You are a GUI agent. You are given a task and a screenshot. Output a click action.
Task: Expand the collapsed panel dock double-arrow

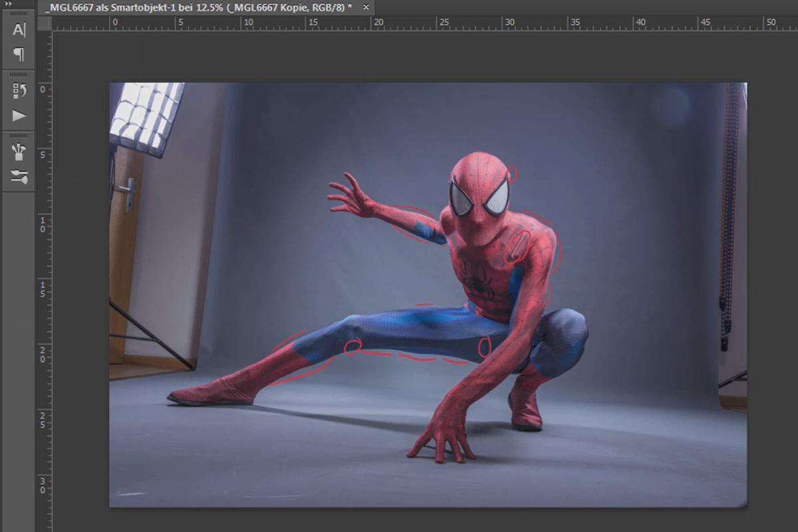9,3
